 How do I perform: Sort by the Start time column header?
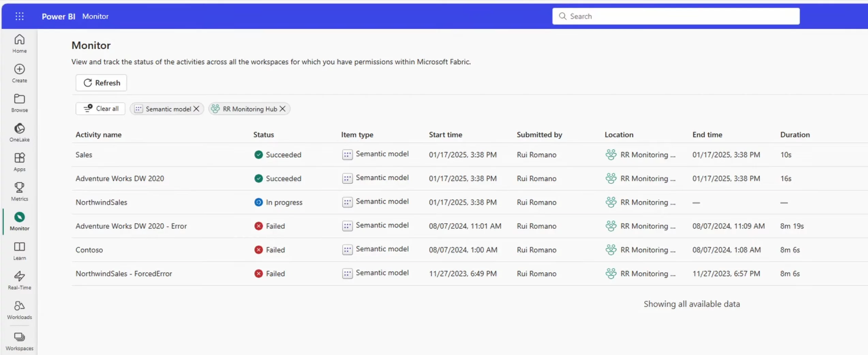(445, 134)
